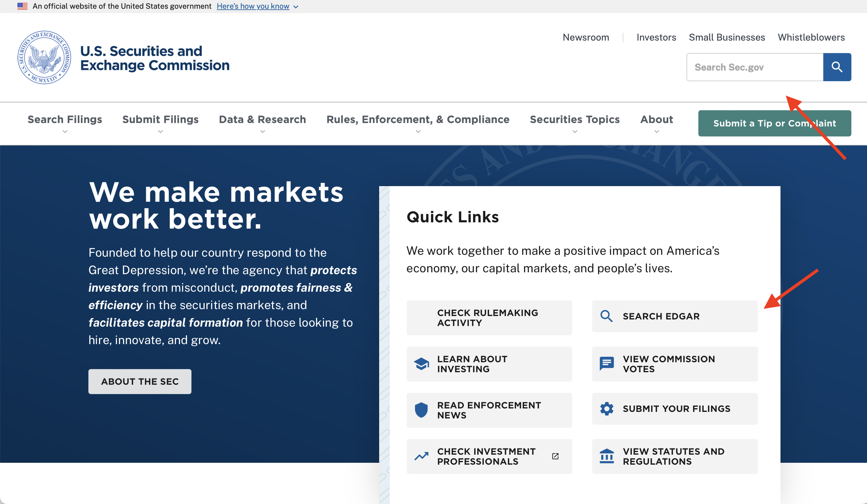Select the Search EDGAR magnifier icon
This screenshot has height=504, width=867.
(606, 316)
